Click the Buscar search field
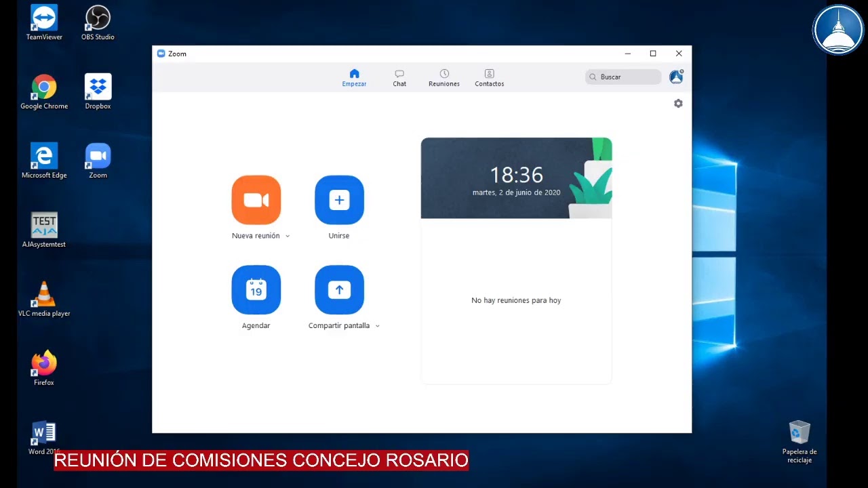This screenshot has height=488, width=868. 623,77
